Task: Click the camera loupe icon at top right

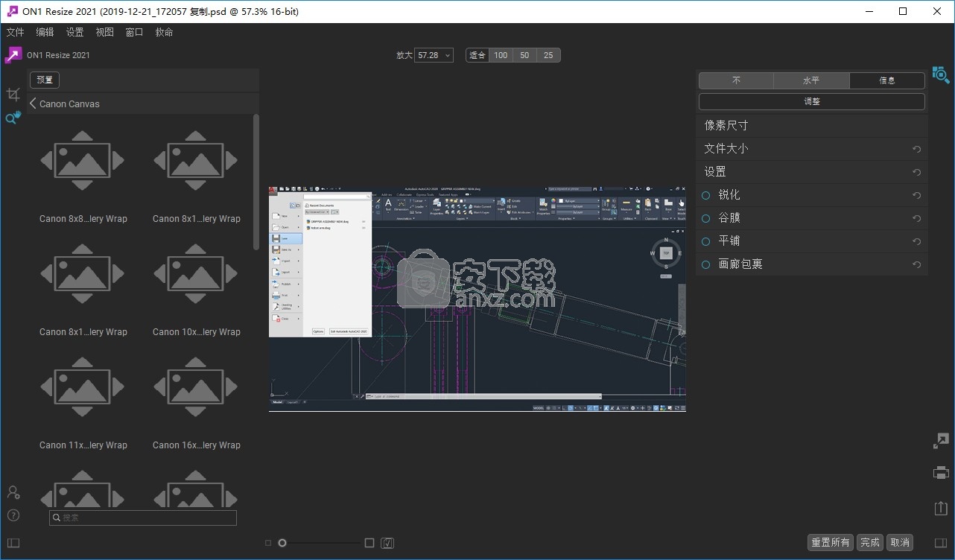Action: coord(941,74)
